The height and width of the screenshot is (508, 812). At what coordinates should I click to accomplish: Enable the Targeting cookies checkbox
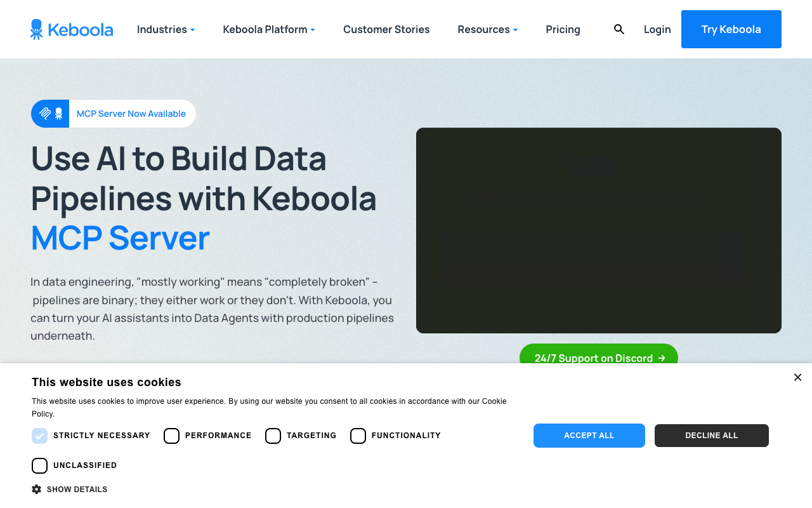click(x=273, y=436)
